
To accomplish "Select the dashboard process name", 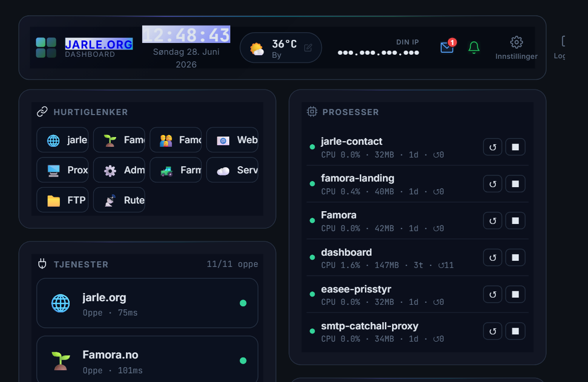I will point(346,252).
